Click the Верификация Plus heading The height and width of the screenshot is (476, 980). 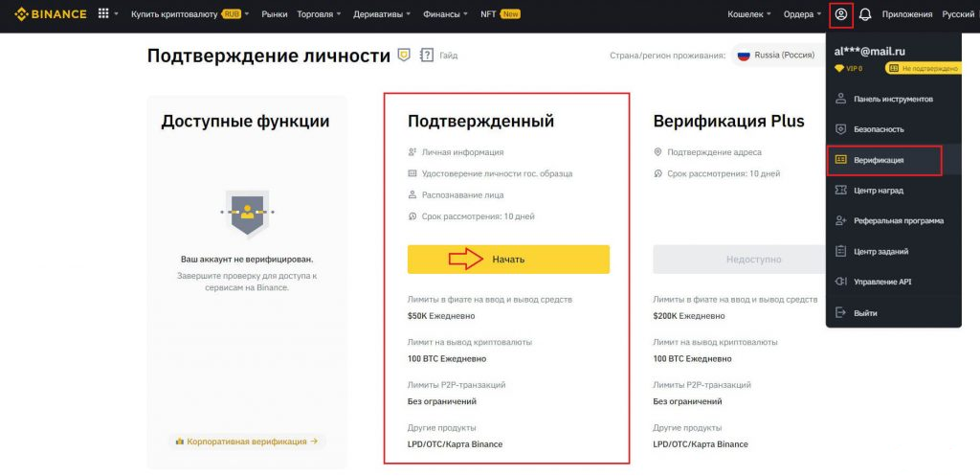(728, 121)
